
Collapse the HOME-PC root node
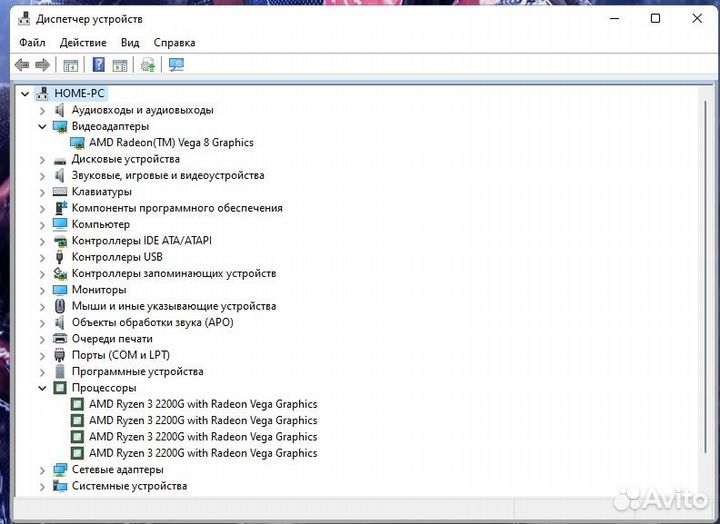coord(25,93)
